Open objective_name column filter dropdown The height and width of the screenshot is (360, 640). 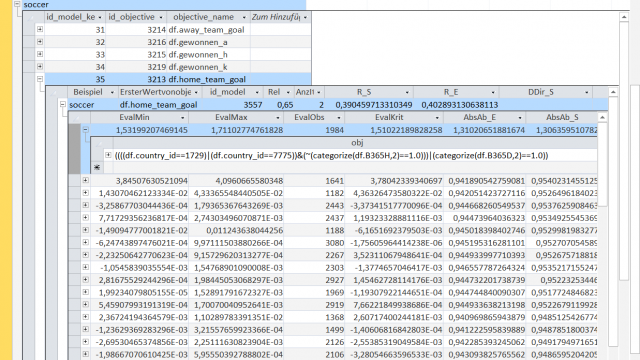click(x=244, y=17)
